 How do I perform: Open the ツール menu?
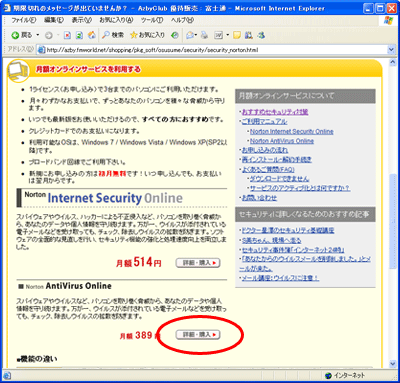[152, 20]
